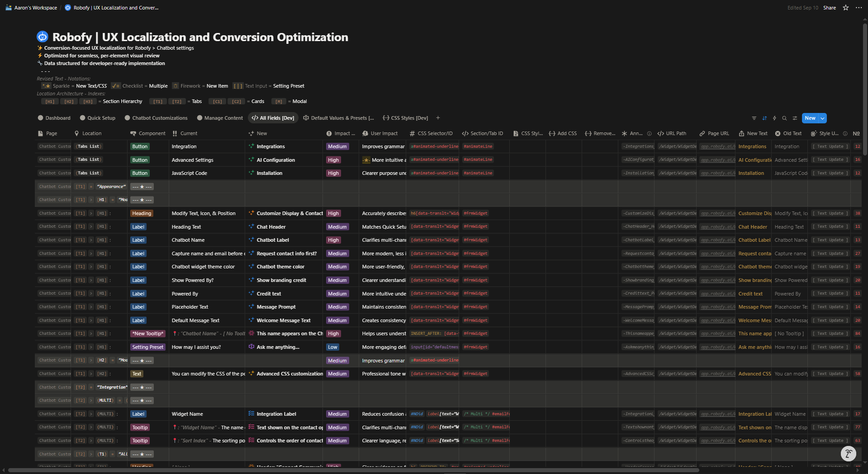This screenshot has height=474, width=868.
Task: Open Text component tag in Advanced CSS row
Action: [x=137, y=374]
